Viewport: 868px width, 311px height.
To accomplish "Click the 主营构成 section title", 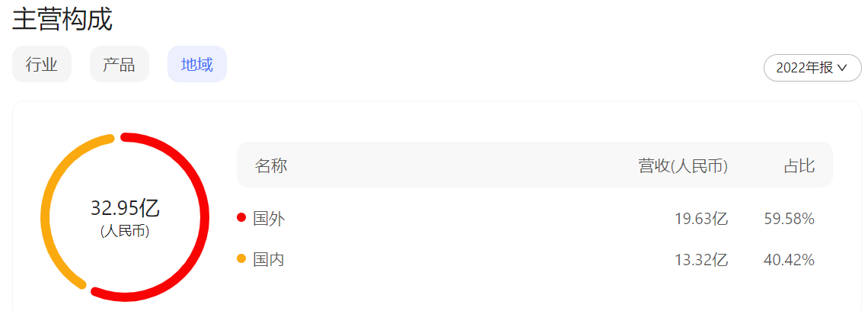I will tap(62, 19).
